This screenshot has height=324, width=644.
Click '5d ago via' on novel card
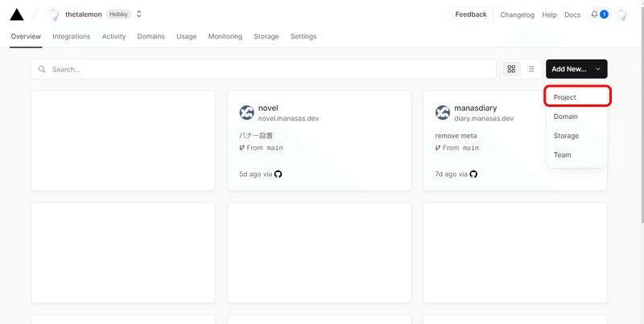(x=255, y=174)
